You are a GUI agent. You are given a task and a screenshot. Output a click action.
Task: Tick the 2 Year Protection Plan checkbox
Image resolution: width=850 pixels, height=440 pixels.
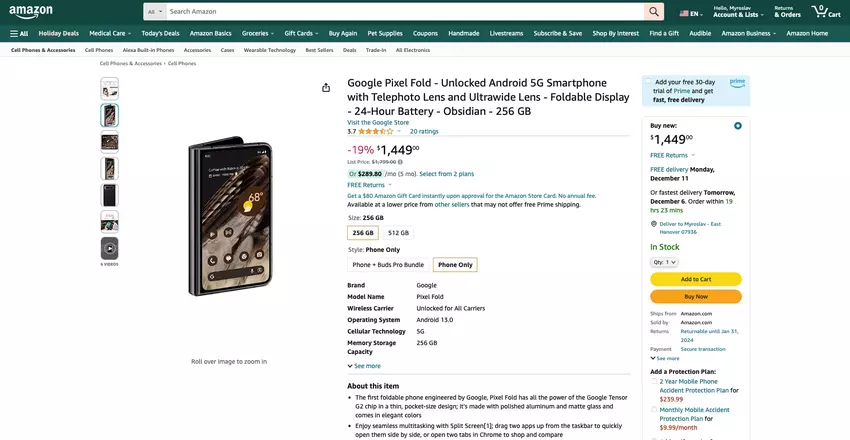tap(654, 381)
